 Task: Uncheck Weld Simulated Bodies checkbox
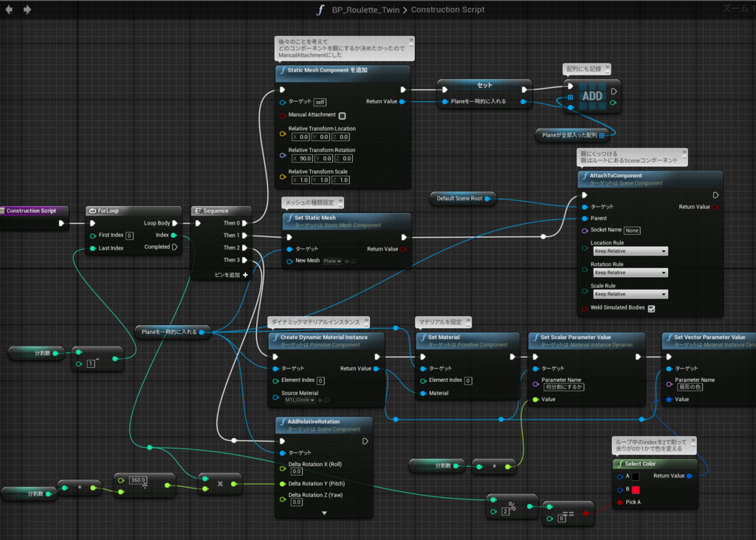651,308
